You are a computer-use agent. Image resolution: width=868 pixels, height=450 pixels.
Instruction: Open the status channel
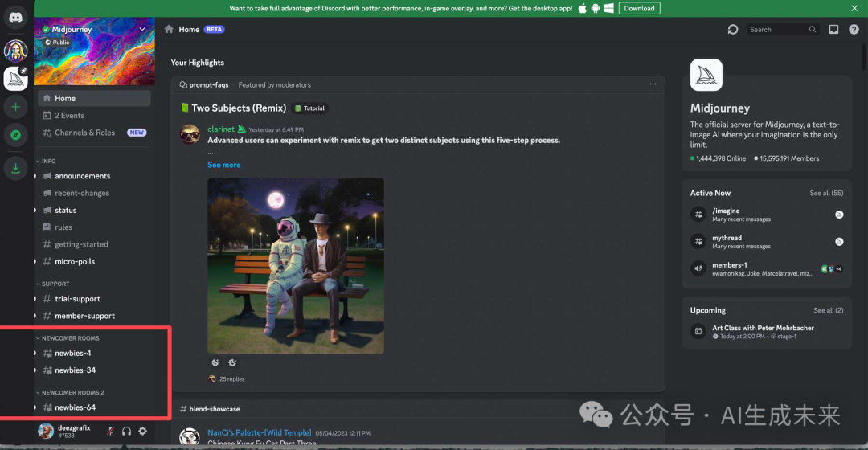94,211
